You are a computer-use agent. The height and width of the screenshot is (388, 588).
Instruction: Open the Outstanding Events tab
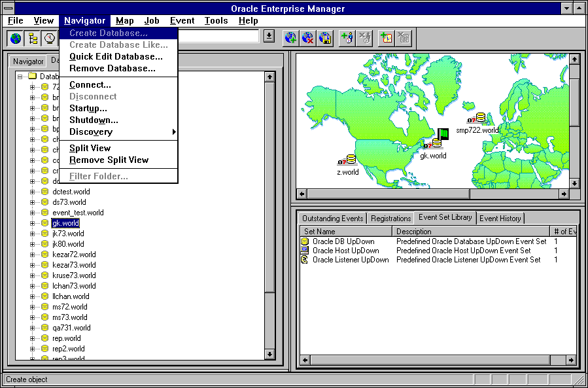pos(332,219)
